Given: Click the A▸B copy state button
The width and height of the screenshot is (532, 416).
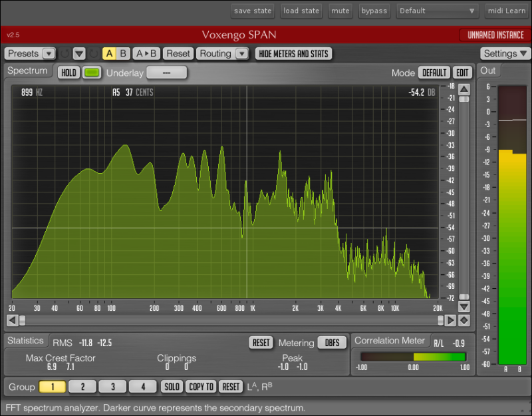Looking at the screenshot, I should coord(146,54).
